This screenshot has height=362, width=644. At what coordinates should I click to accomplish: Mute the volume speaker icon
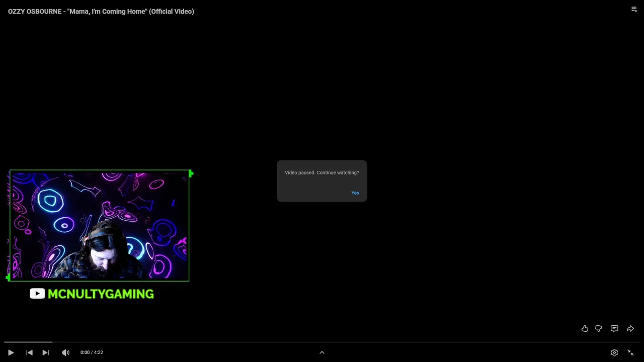tap(65, 352)
